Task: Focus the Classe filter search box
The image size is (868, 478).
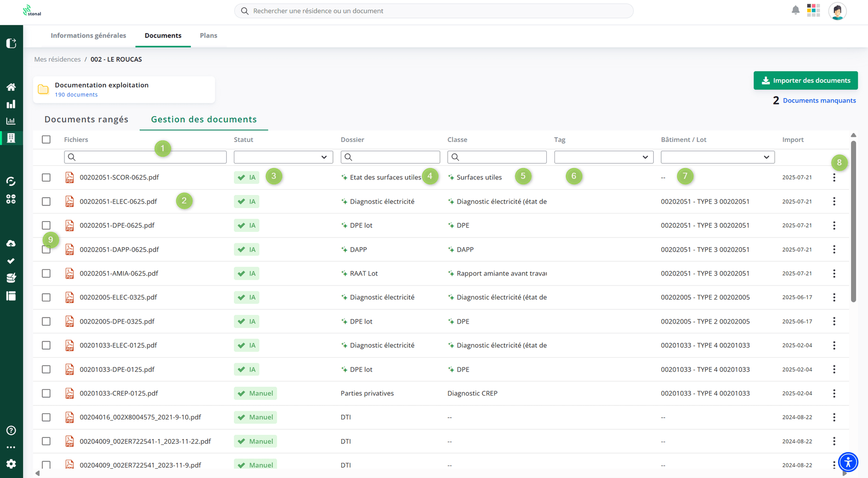Action: coord(497,157)
